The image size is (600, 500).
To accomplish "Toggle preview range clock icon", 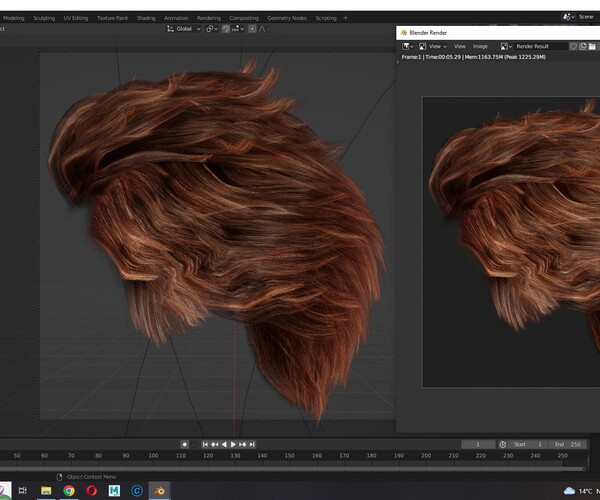I will point(503,444).
